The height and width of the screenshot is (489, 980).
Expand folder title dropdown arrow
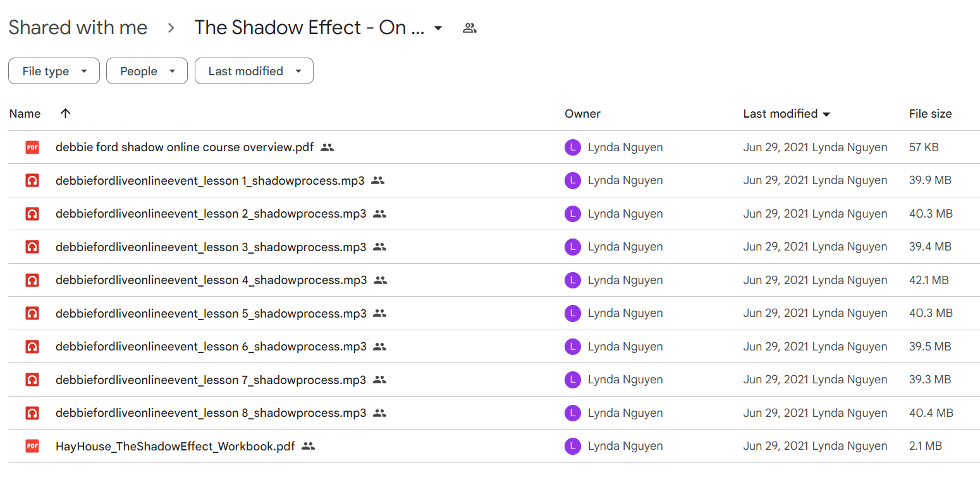(438, 28)
